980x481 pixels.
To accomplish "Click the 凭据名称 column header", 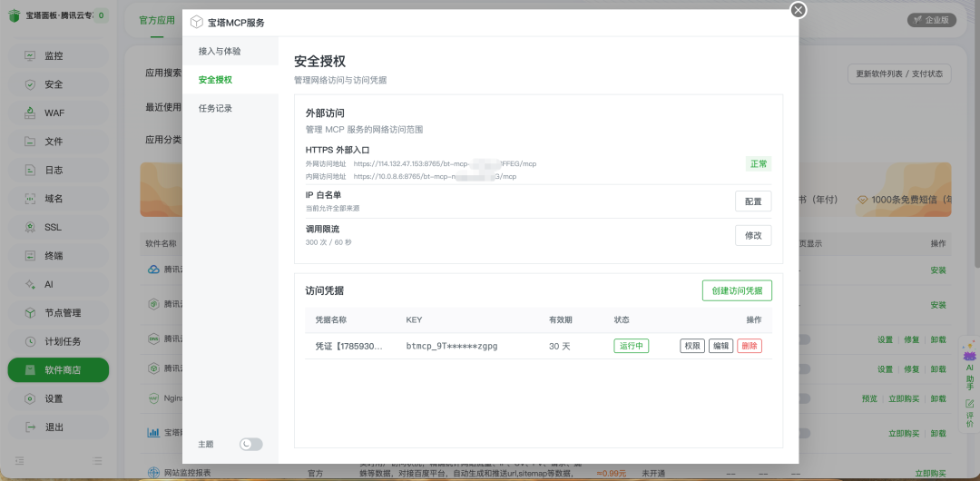I will [x=330, y=319].
